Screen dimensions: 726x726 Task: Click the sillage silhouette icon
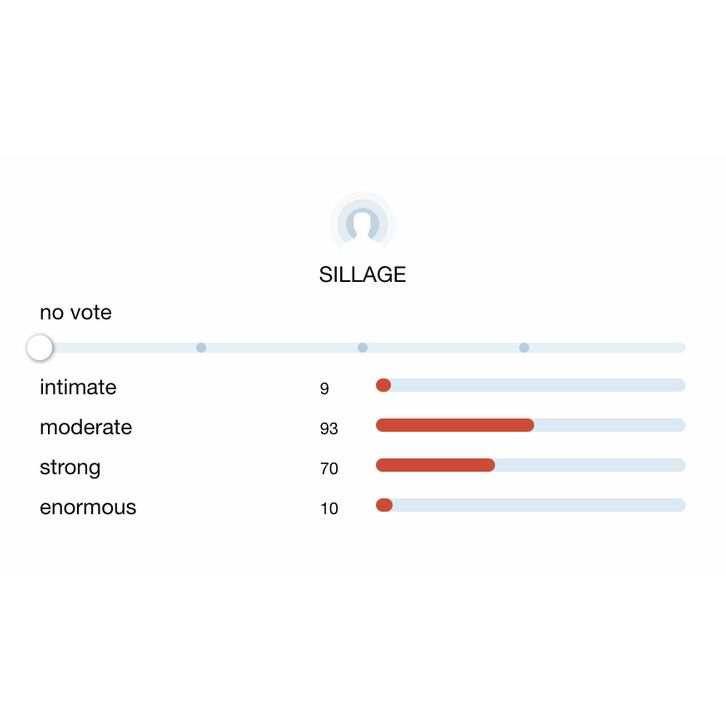click(362, 223)
